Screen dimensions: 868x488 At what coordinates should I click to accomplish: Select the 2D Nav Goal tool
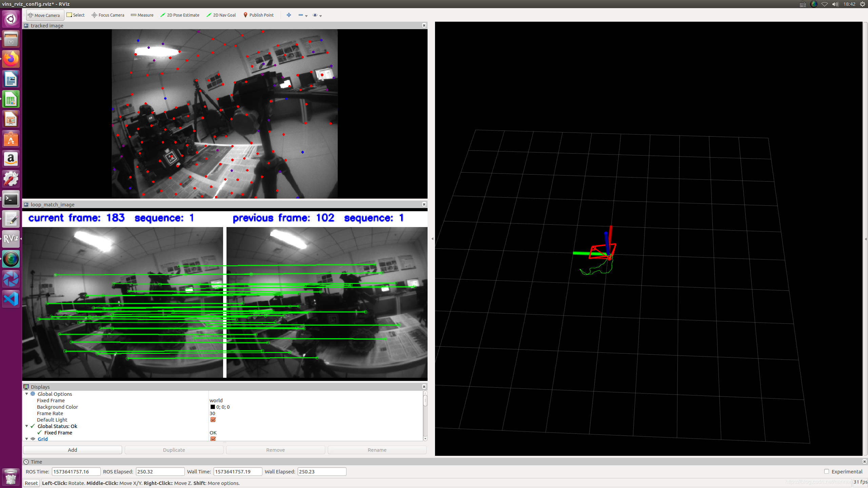221,15
